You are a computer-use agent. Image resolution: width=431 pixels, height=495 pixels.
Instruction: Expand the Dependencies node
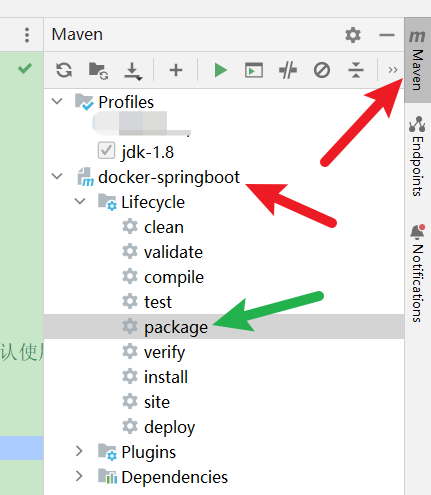pyautogui.click(x=79, y=476)
